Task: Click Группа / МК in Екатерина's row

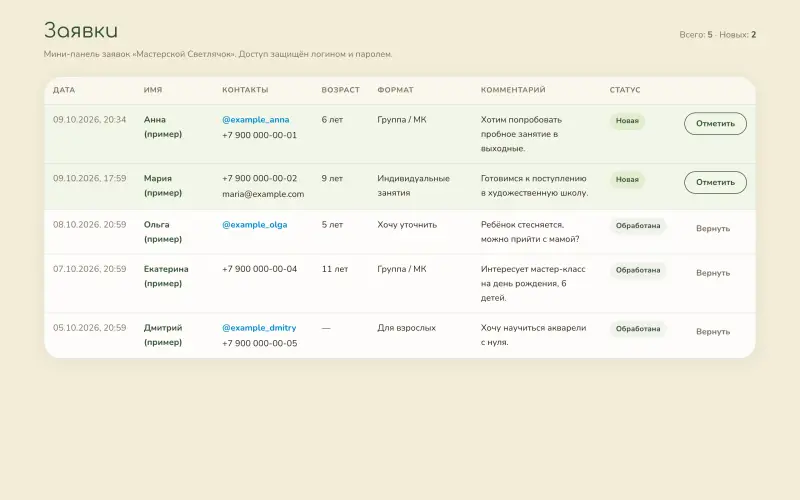Action: pyautogui.click(x=402, y=269)
